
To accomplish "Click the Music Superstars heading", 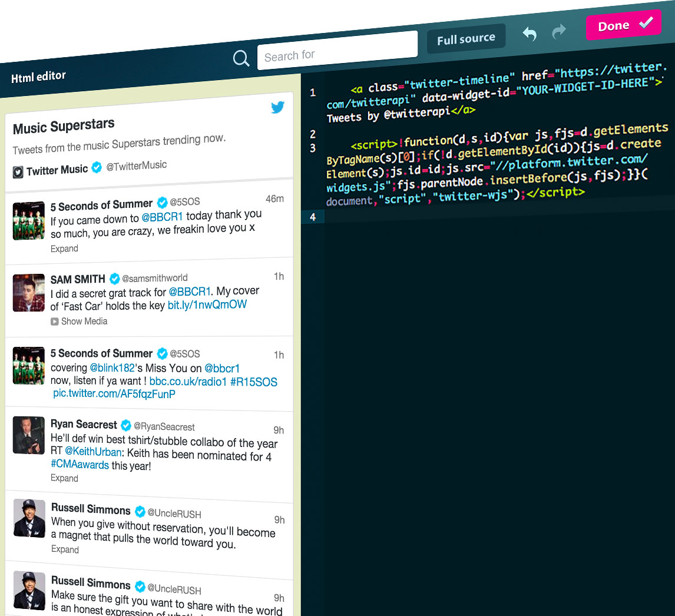I will 64,126.
